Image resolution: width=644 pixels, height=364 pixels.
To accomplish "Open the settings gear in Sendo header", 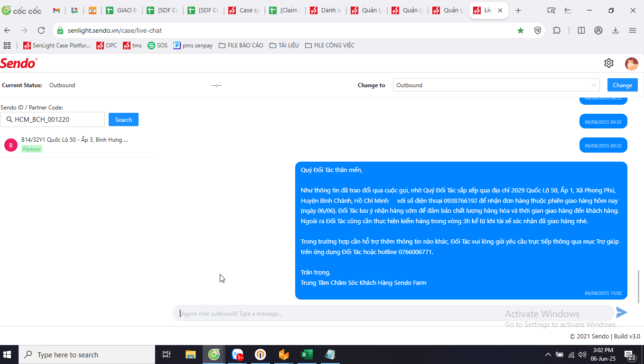I will [609, 63].
